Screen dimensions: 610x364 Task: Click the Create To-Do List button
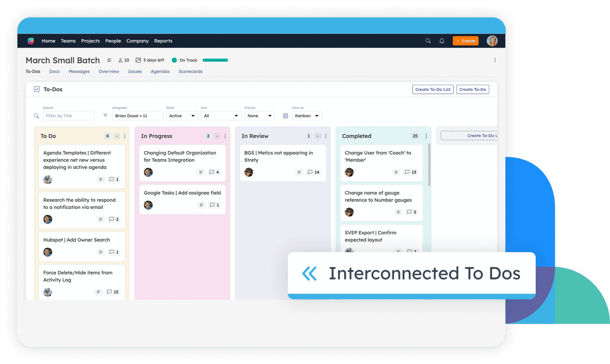point(433,89)
